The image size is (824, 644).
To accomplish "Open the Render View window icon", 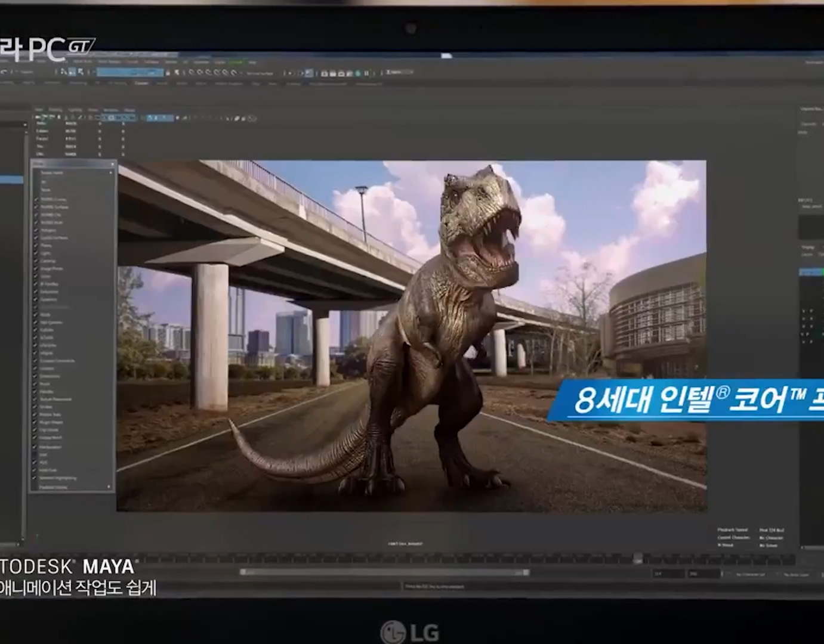I will pyautogui.click(x=324, y=73).
